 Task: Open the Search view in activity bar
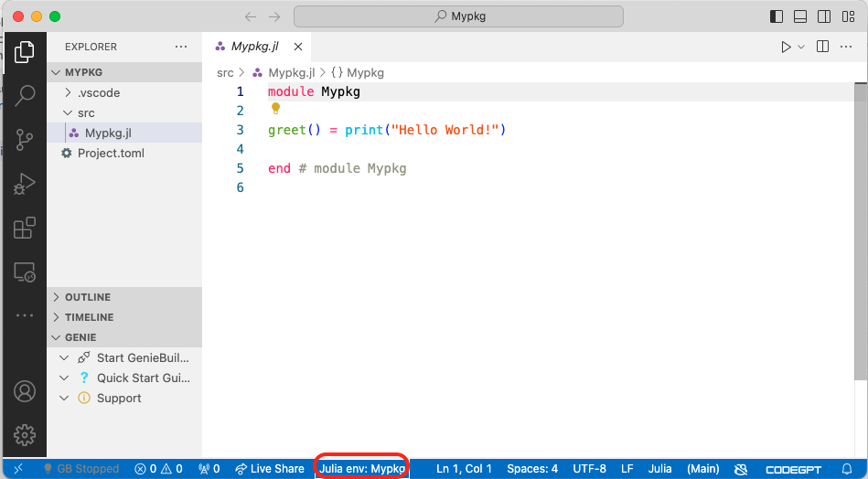pos(25,95)
